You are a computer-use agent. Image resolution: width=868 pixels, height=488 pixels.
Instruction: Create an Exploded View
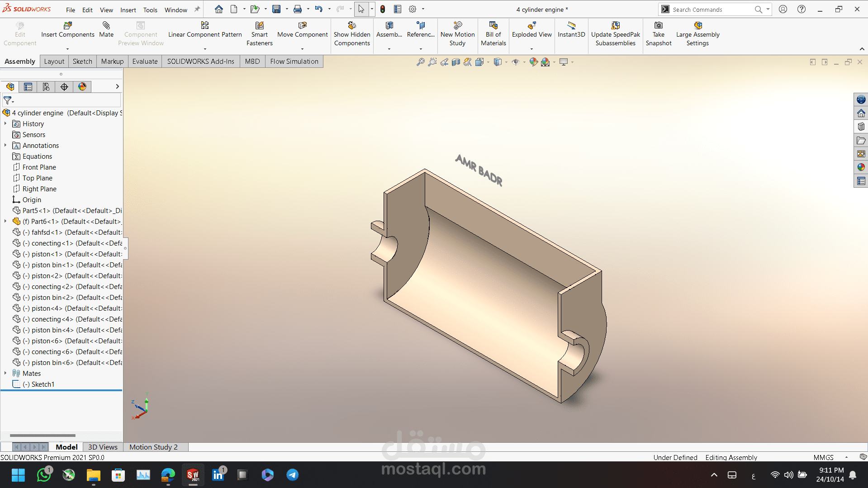pyautogui.click(x=531, y=26)
